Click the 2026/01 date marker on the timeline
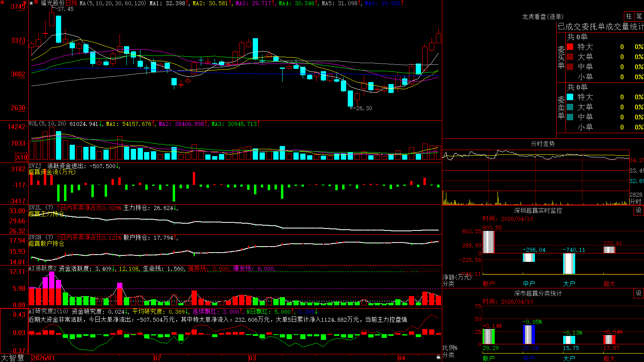The height and width of the screenshot is (362, 644). pos(43,358)
